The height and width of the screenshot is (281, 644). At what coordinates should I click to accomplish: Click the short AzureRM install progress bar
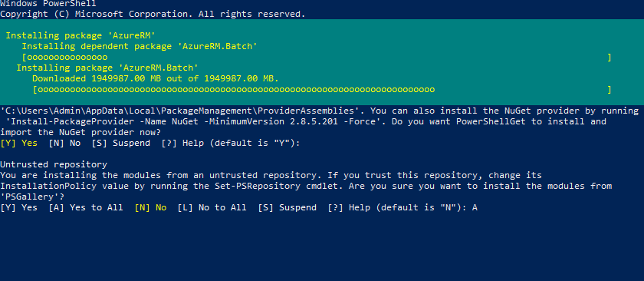coord(317,57)
